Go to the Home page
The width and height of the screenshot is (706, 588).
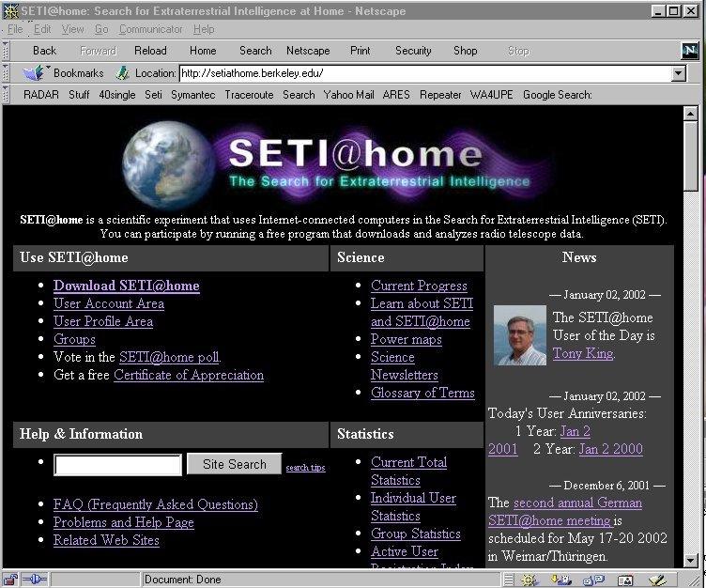click(203, 51)
